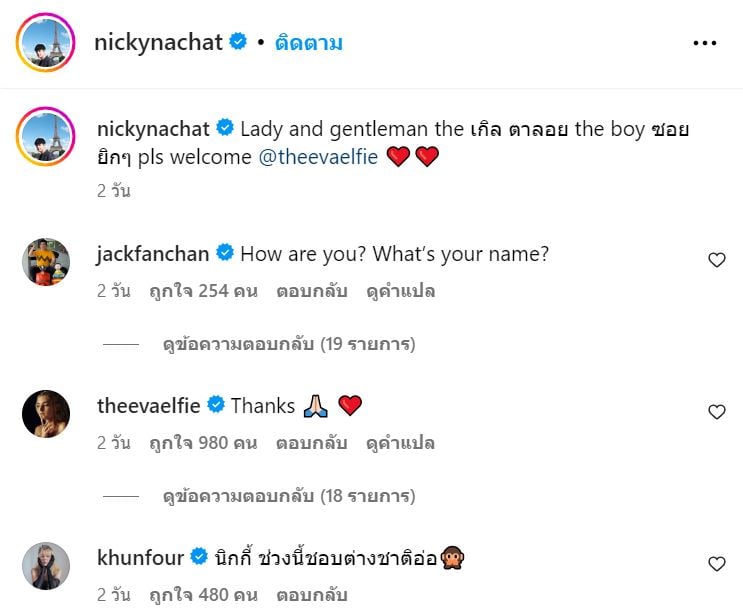The height and width of the screenshot is (613, 743).
Task: Reply to jackfanchan's comment via ตอบกลับ
Action: [x=312, y=291]
